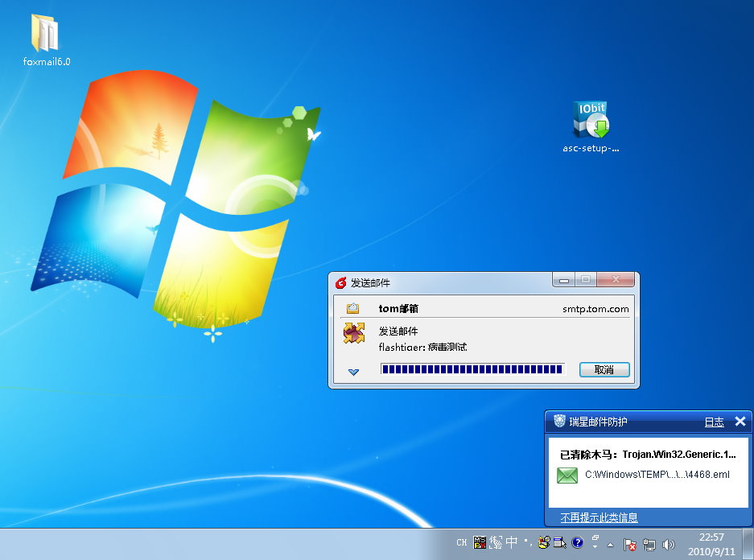Open the IME function menu icon
This screenshot has width=754, height=560.
[560, 542]
